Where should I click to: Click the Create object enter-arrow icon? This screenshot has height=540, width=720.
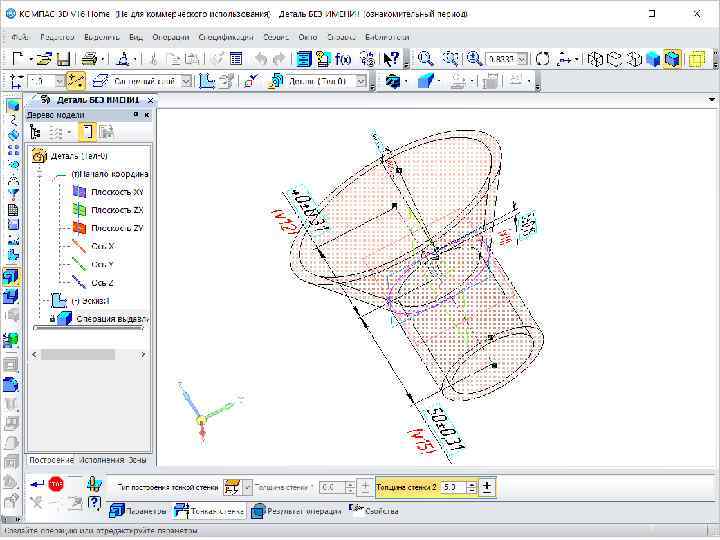click(x=36, y=485)
